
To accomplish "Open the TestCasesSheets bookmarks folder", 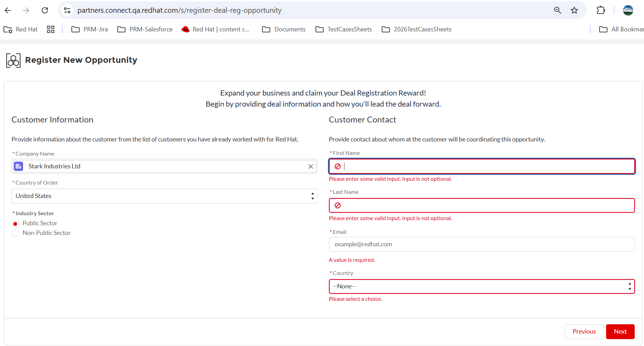I will (344, 29).
